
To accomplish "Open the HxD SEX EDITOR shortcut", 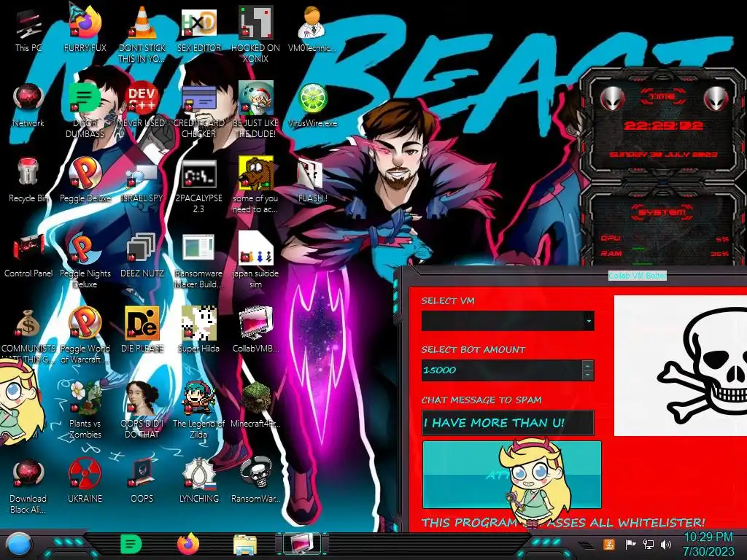I will tap(198, 29).
